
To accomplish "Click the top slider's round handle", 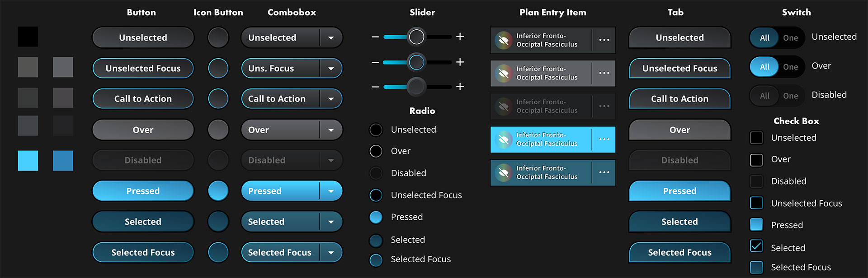I will tap(416, 37).
